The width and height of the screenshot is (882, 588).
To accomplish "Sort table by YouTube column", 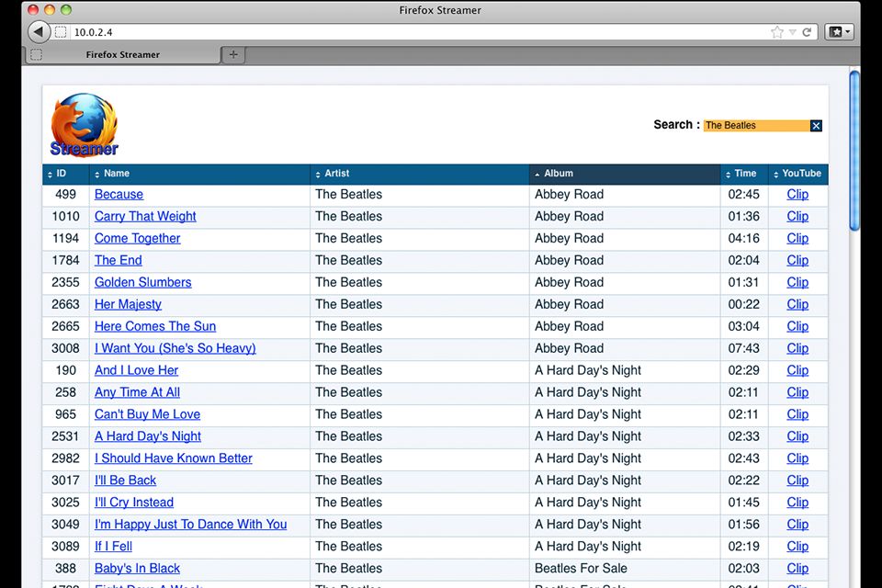I will coord(798,174).
